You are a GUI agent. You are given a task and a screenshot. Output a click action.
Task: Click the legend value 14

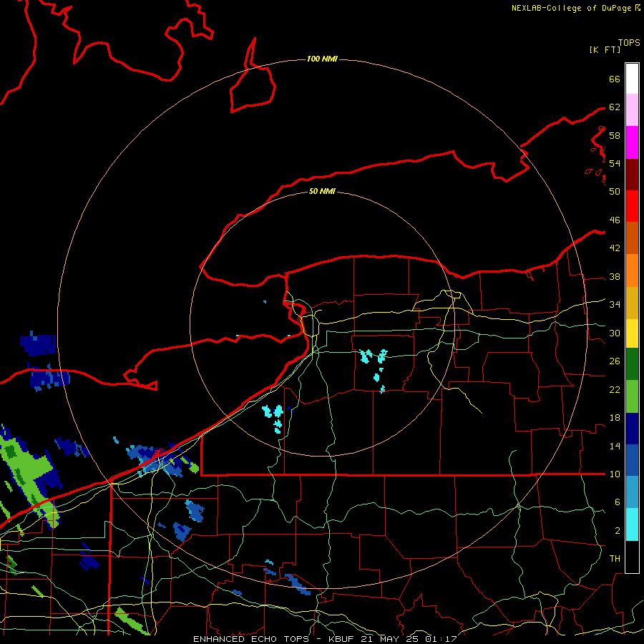tap(615, 446)
